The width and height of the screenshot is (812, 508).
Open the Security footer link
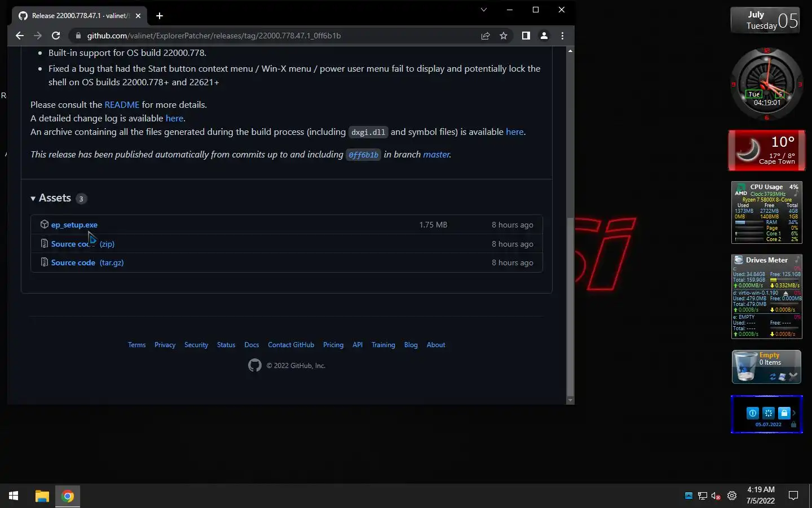click(196, 345)
